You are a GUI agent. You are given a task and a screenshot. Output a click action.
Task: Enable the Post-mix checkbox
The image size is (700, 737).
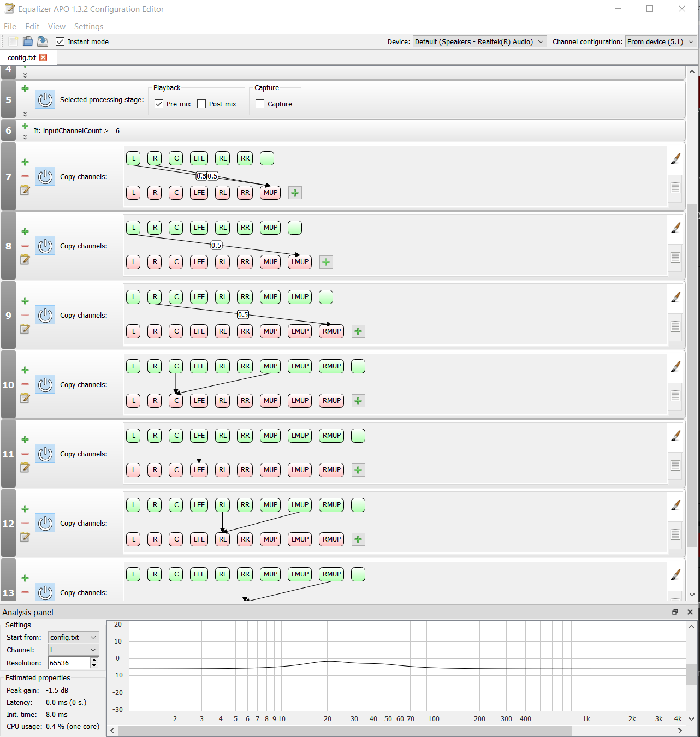click(x=201, y=104)
